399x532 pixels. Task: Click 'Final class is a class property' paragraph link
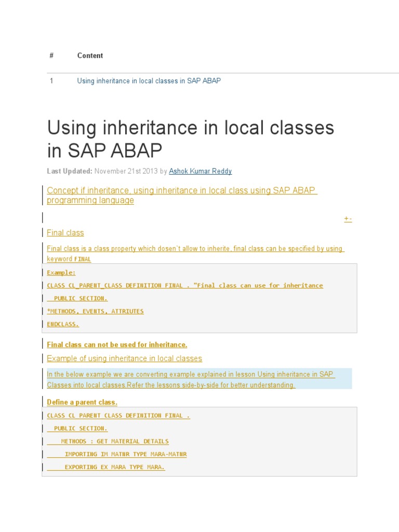pos(195,254)
